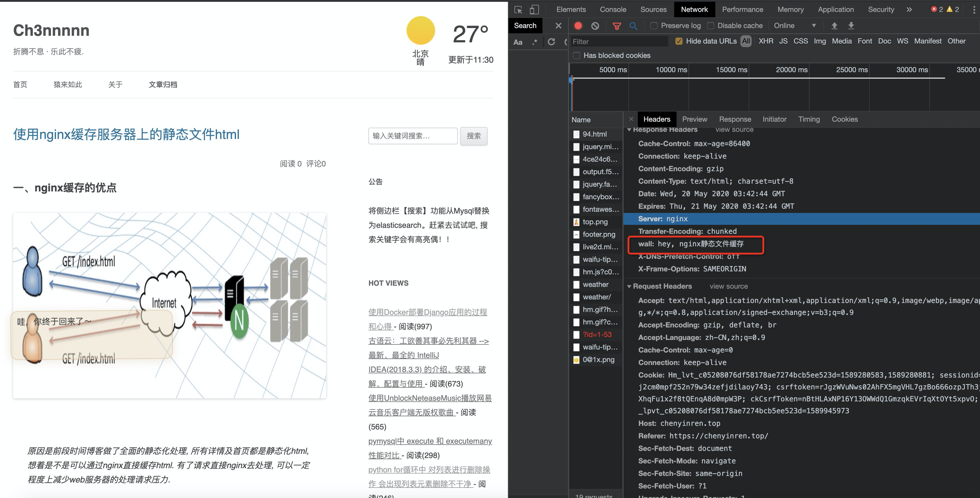Screen dimensions: 980x498
Task: Click the article title link
Action: pos(126,134)
